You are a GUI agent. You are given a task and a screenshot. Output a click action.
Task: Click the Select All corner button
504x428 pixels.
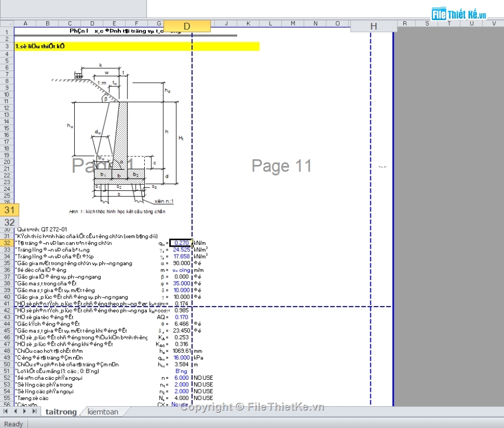click(7, 23)
